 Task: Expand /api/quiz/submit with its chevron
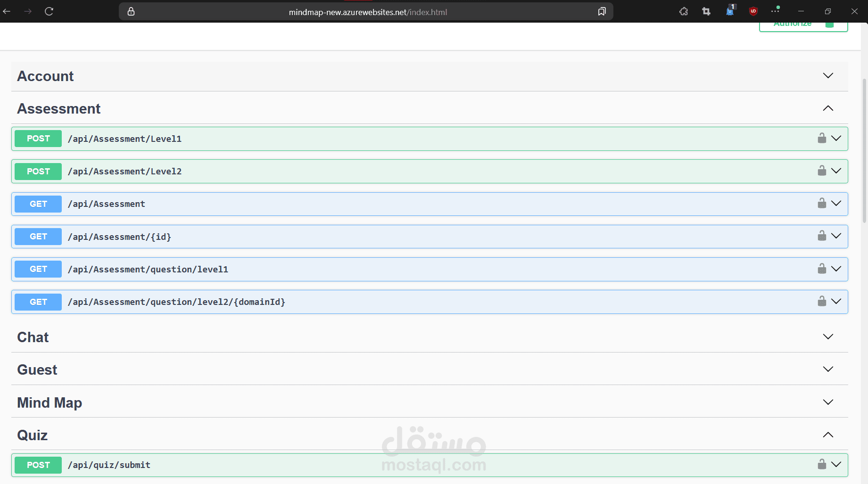click(836, 464)
